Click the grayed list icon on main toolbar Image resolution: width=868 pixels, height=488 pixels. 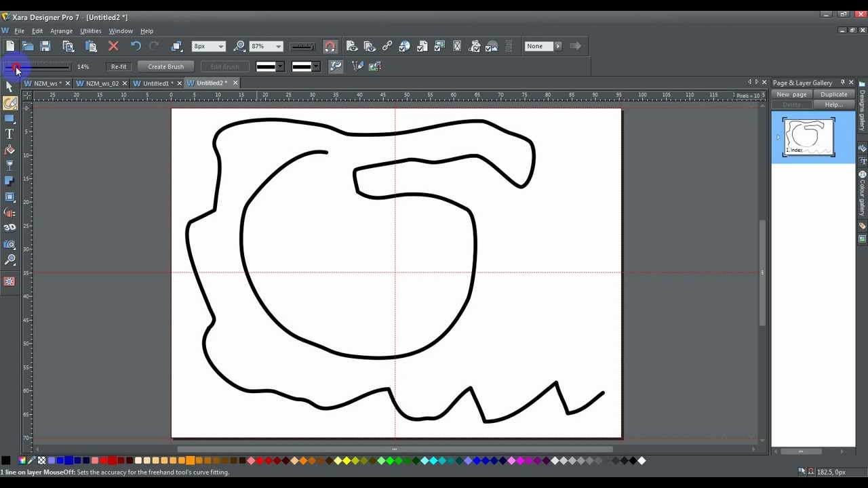(x=509, y=46)
